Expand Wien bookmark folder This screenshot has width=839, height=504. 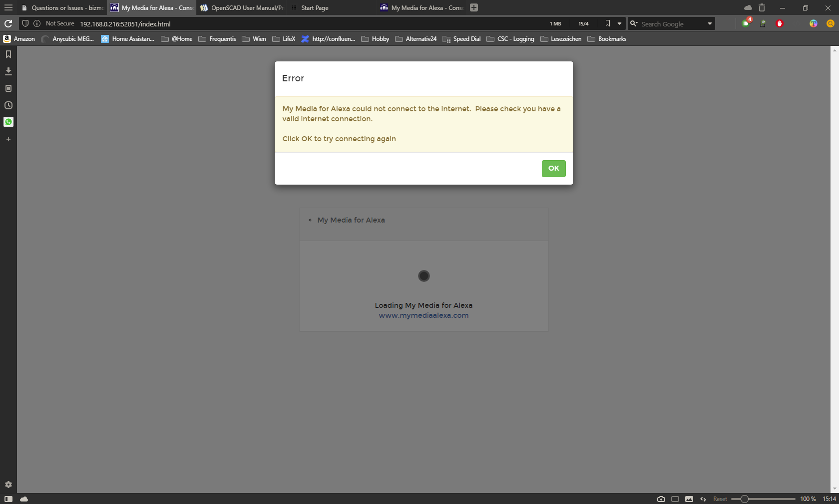point(254,39)
